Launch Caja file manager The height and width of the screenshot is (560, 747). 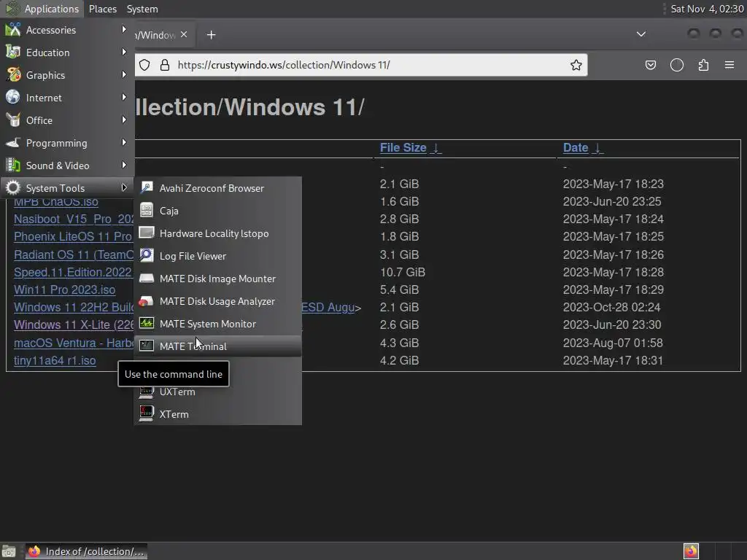tap(217, 211)
